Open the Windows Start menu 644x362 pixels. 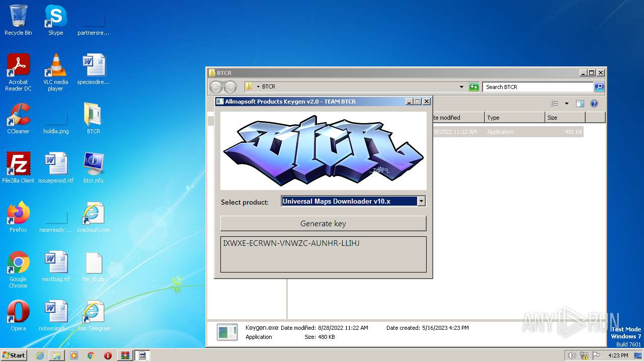point(14,355)
